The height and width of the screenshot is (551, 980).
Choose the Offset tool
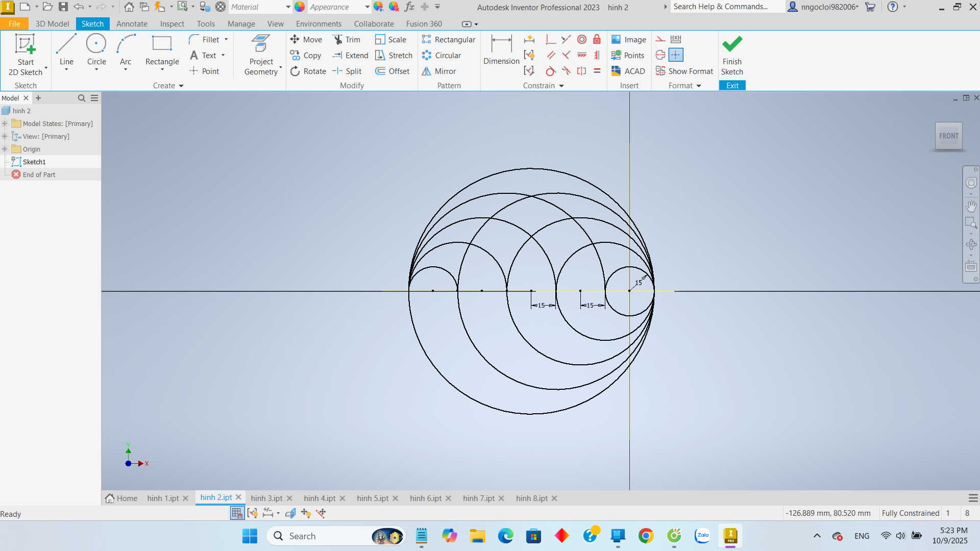tap(393, 71)
